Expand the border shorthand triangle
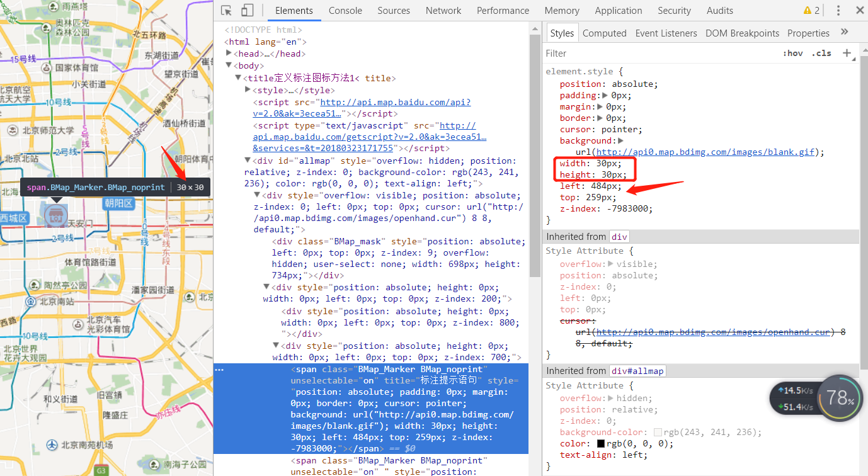 [600, 118]
